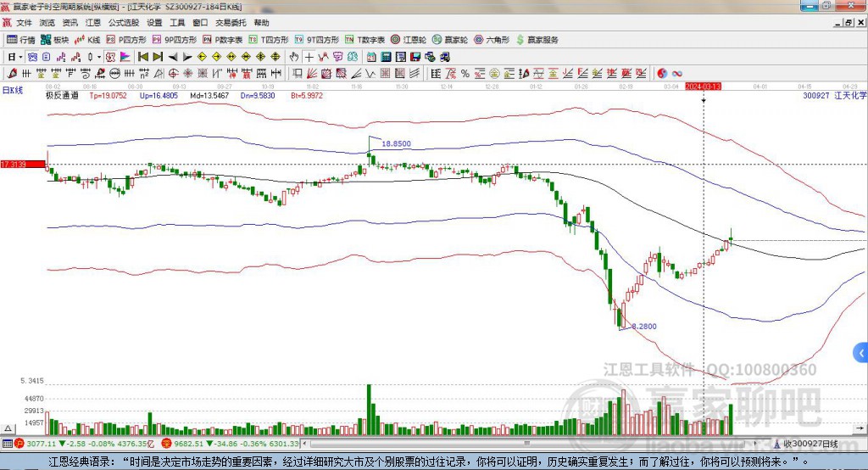Click the last yellow diamond arrow icon
The width and height of the screenshot is (868, 470).
point(275,57)
